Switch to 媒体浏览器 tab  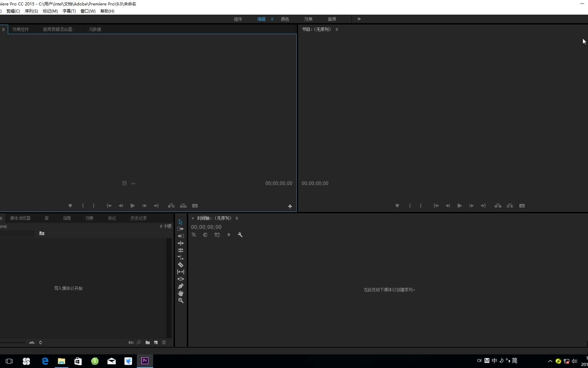pyautogui.click(x=20, y=218)
